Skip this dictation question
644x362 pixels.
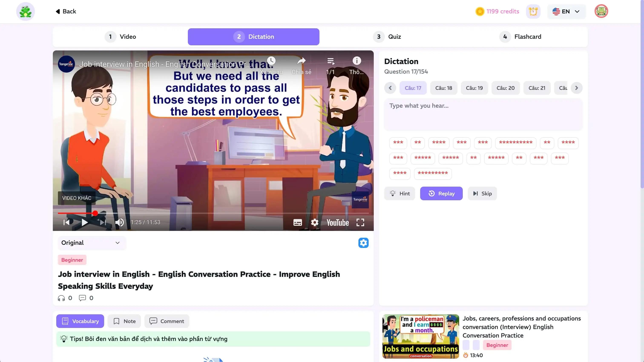click(482, 193)
